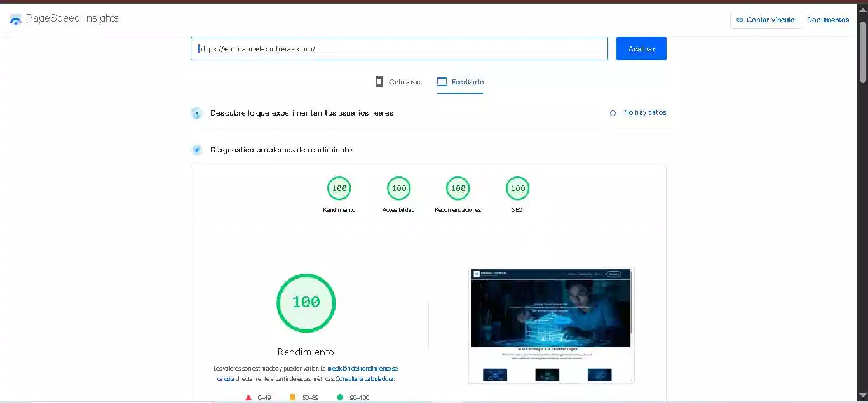Click the Recomendaciones 100 score circle

[458, 188]
